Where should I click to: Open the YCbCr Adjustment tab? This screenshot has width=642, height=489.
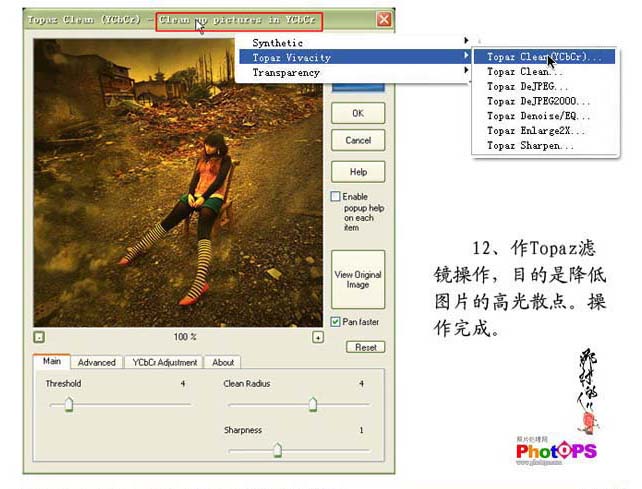coord(165,362)
